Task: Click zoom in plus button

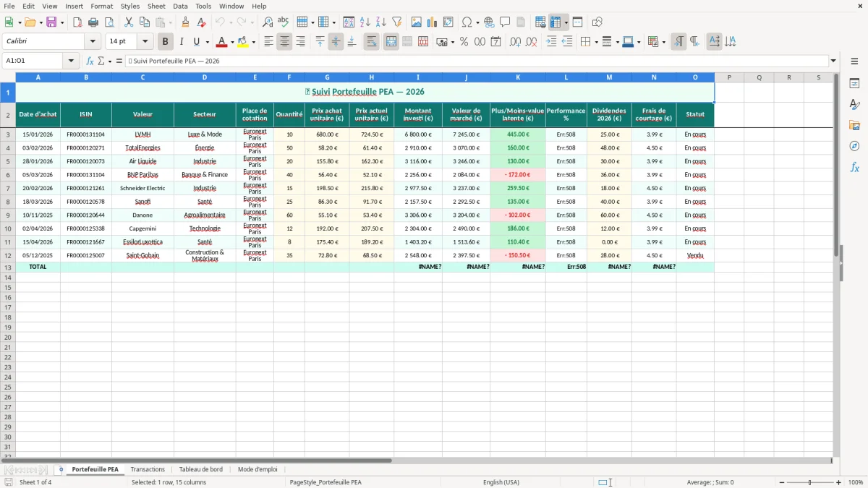Action: pos(839,482)
